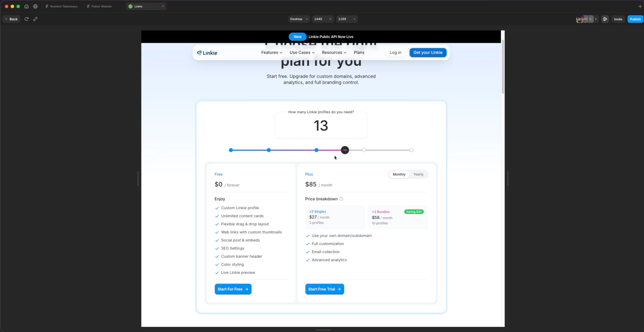Open the Plans nav link
Screen dimensions: 644x332
click(359, 52)
